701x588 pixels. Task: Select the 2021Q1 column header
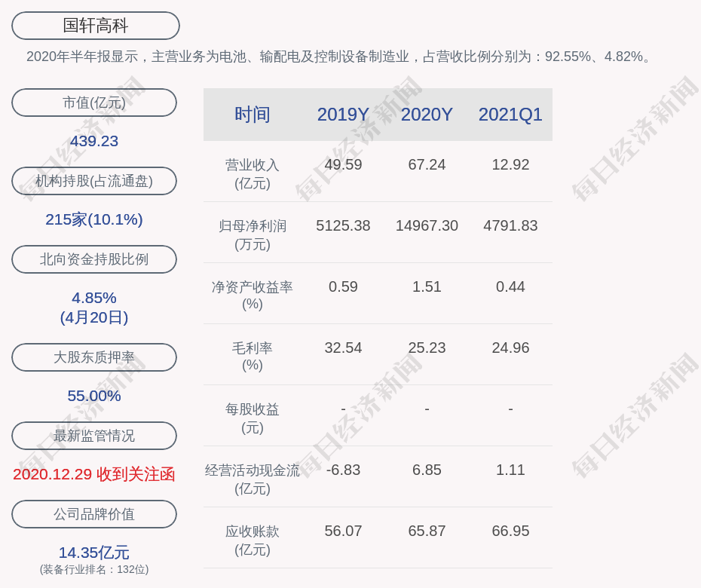coord(510,115)
